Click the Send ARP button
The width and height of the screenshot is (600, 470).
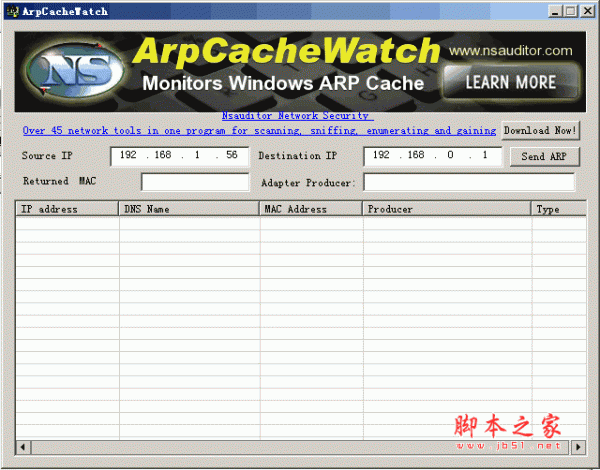(x=545, y=157)
